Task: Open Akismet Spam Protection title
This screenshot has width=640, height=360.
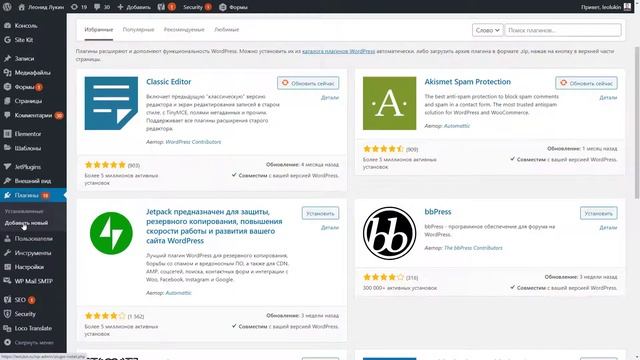Action: [x=467, y=82]
